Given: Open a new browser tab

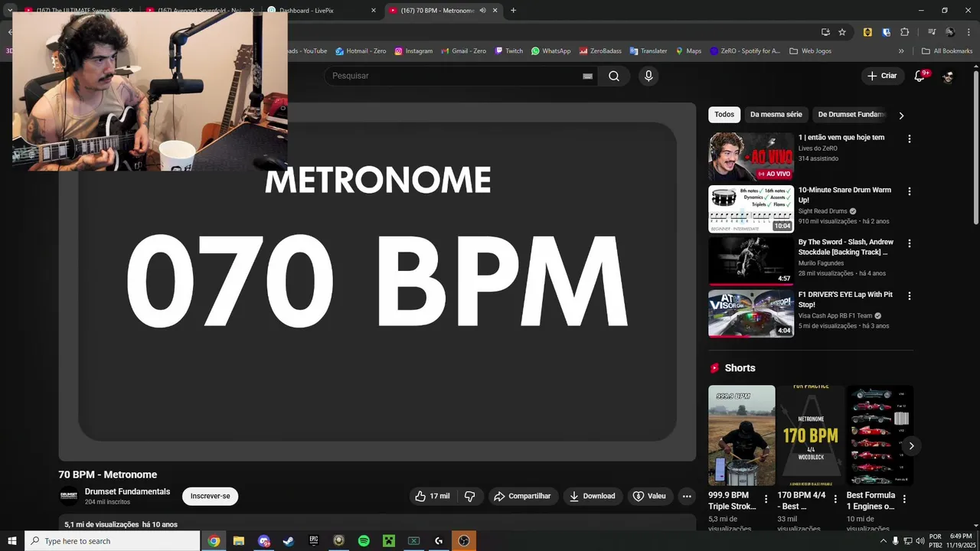Looking at the screenshot, I should coord(513,11).
